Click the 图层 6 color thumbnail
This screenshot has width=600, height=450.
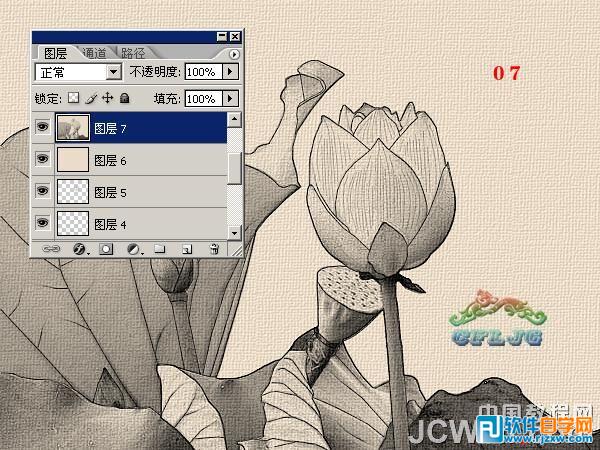point(73,160)
